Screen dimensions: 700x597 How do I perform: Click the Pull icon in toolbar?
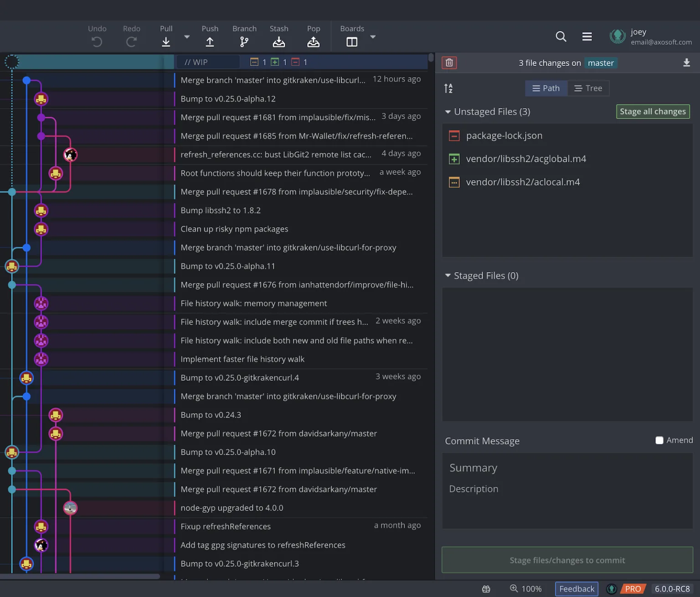click(166, 42)
